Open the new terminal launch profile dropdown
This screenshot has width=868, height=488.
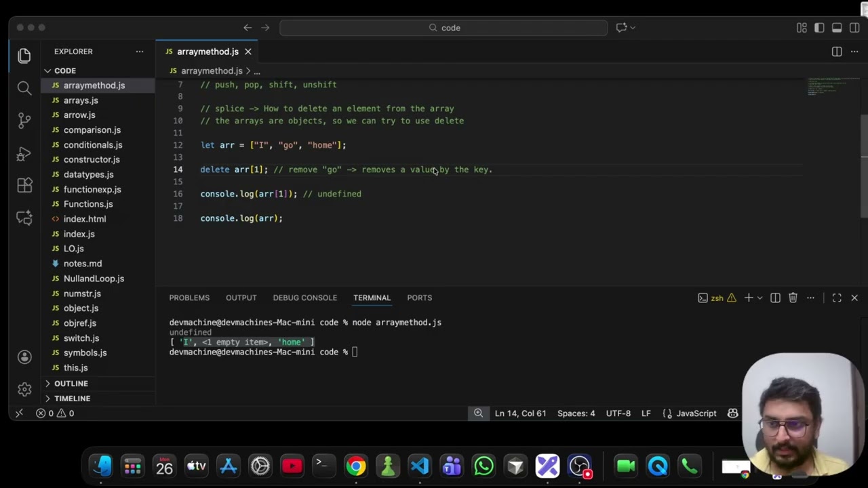click(x=760, y=298)
